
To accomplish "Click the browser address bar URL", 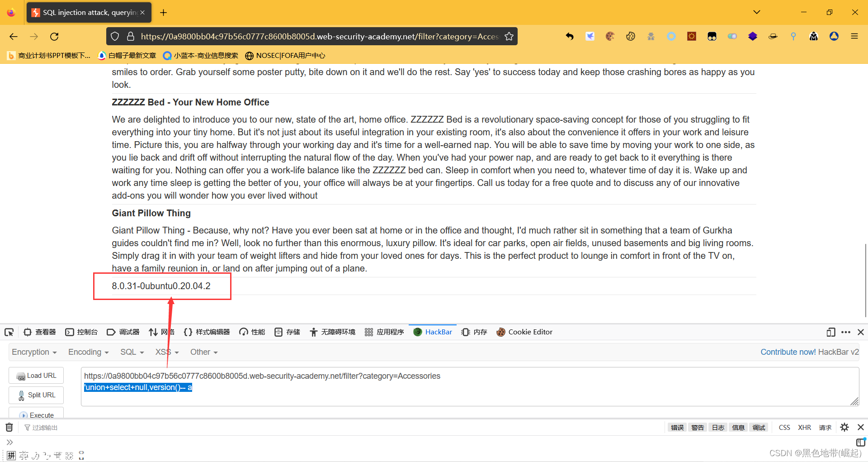I will click(319, 37).
